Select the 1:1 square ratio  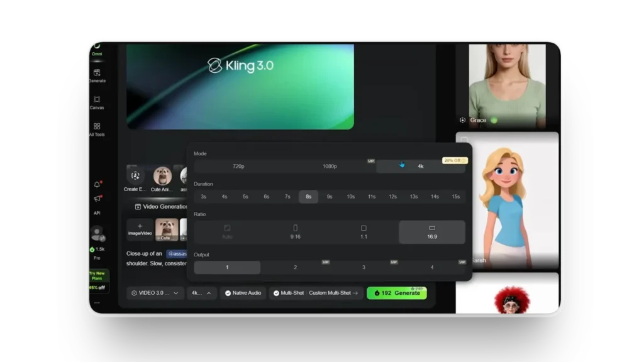(x=364, y=232)
